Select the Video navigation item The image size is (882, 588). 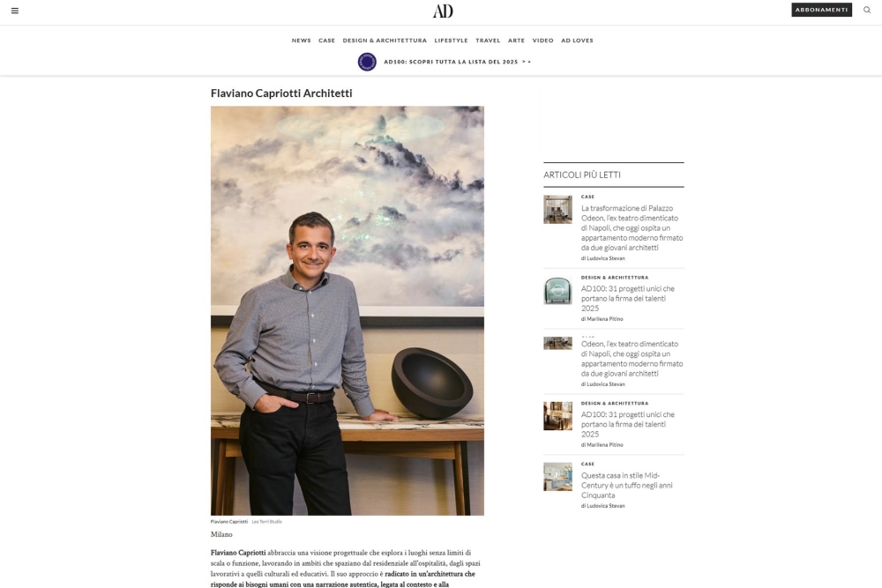[x=542, y=41]
